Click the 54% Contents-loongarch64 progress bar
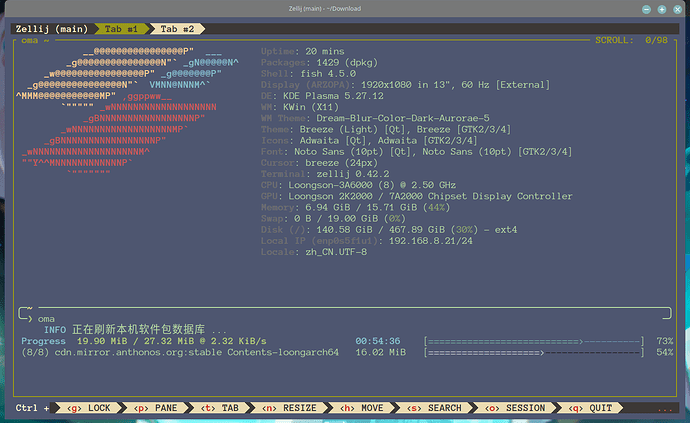The width and height of the screenshot is (690, 423). click(534, 353)
